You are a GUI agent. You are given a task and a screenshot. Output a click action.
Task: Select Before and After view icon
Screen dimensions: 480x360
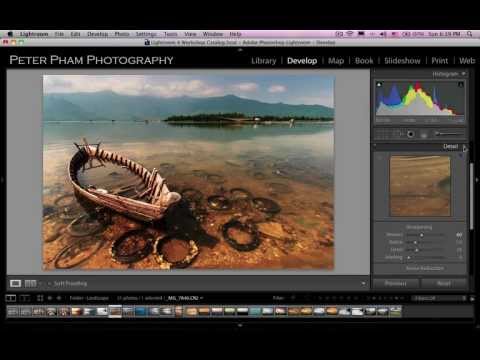[x=31, y=284]
